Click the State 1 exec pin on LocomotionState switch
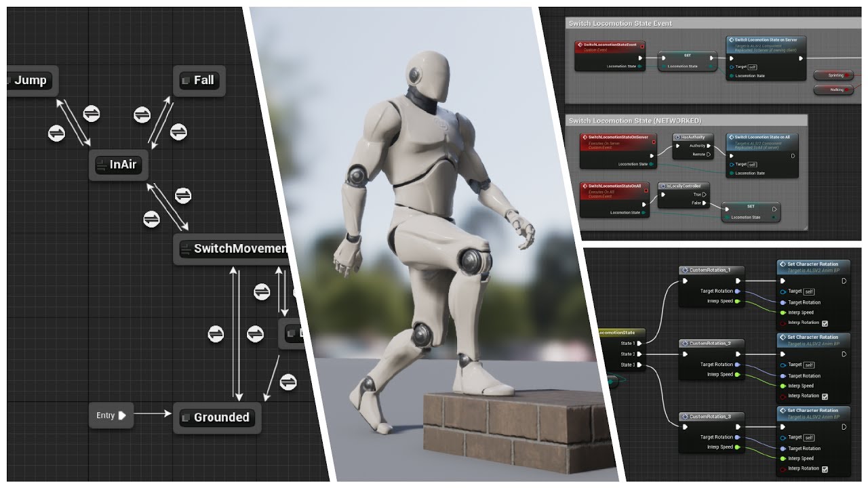Image resolution: width=868 pixels, height=488 pixels. click(639, 344)
